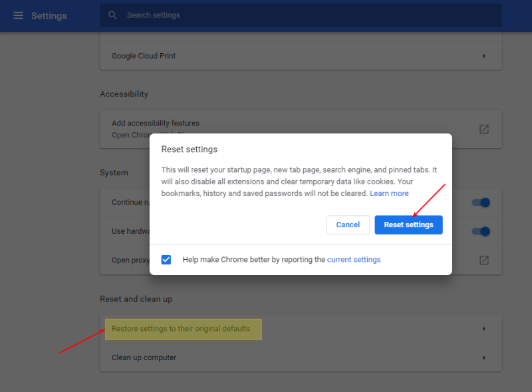Click the Cancel button in dialog
Image resolution: width=532 pixels, height=392 pixels.
348,225
